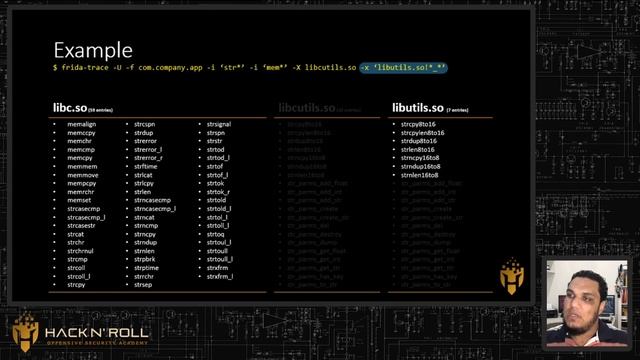Click the 'HACK N' ROLL' brand text

97,333
